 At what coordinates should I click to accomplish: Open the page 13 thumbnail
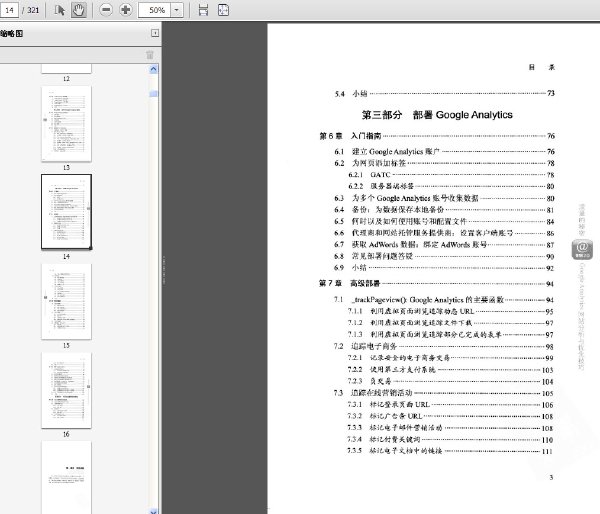[66, 124]
